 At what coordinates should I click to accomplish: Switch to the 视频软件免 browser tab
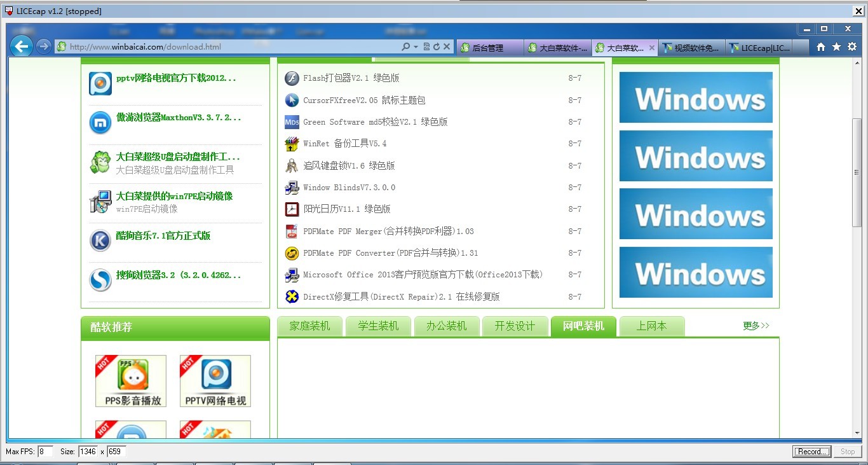click(692, 48)
